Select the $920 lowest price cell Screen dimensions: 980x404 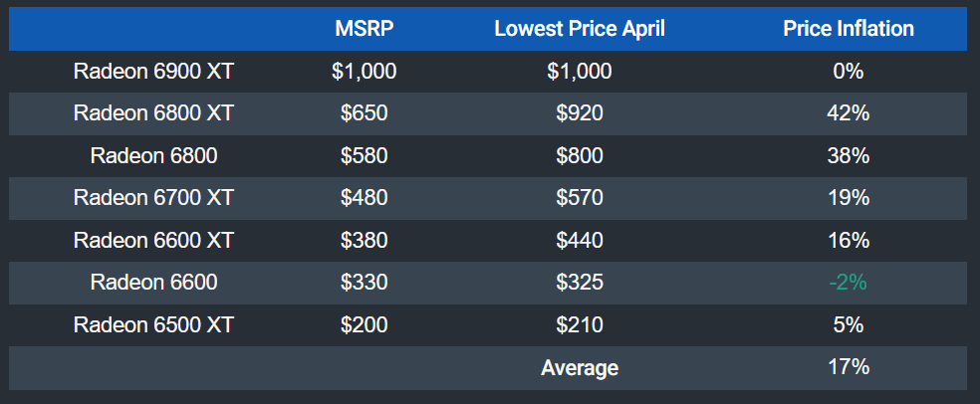580,113
